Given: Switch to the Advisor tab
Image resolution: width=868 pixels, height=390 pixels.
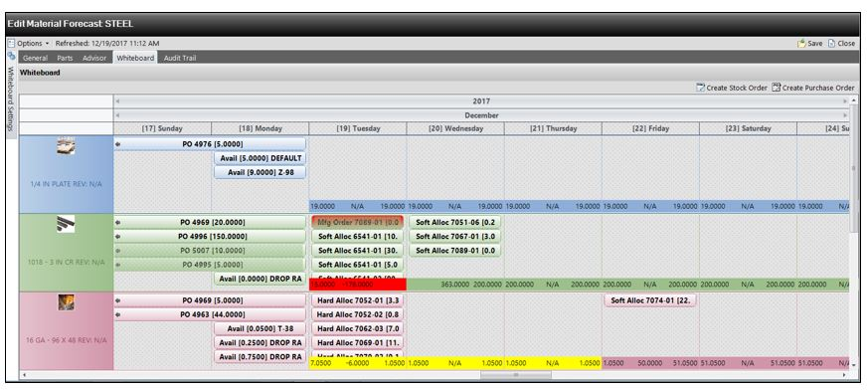Looking at the screenshot, I should coord(94,58).
